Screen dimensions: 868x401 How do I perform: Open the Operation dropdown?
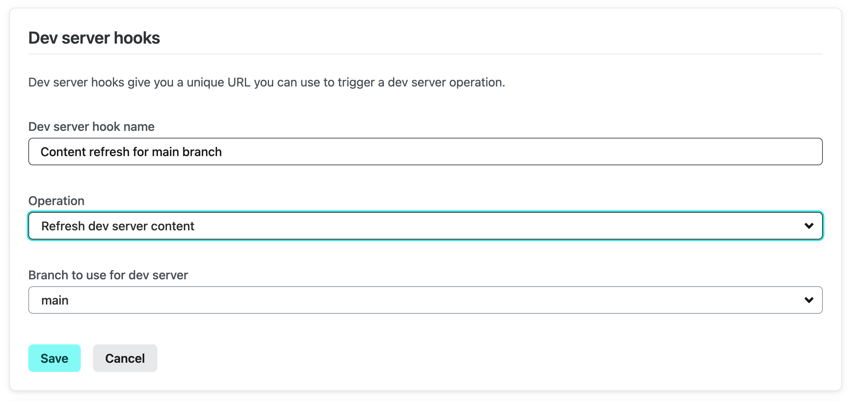tap(425, 226)
